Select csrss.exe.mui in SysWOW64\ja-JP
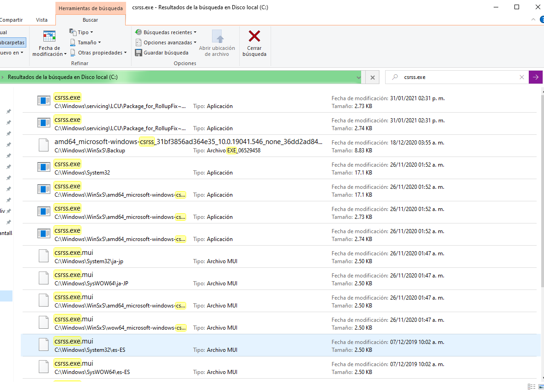The height and width of the screenshot is (392, 544). pyautogui.click(x=279, y=279)
